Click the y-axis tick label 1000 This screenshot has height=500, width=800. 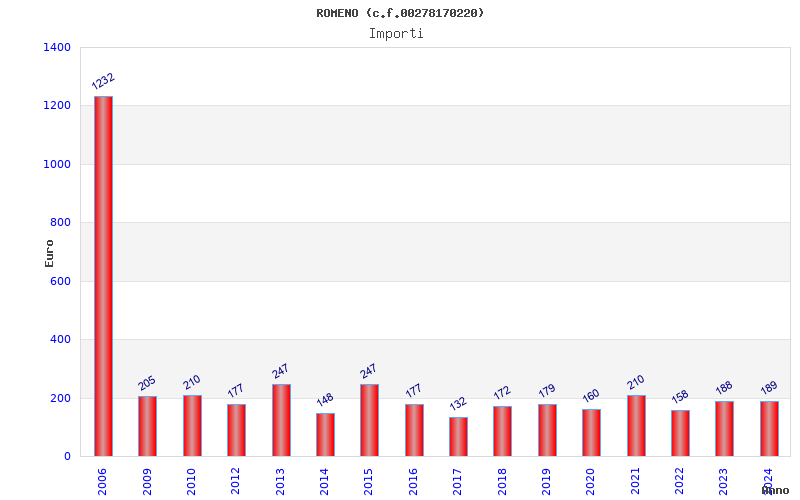57,164
